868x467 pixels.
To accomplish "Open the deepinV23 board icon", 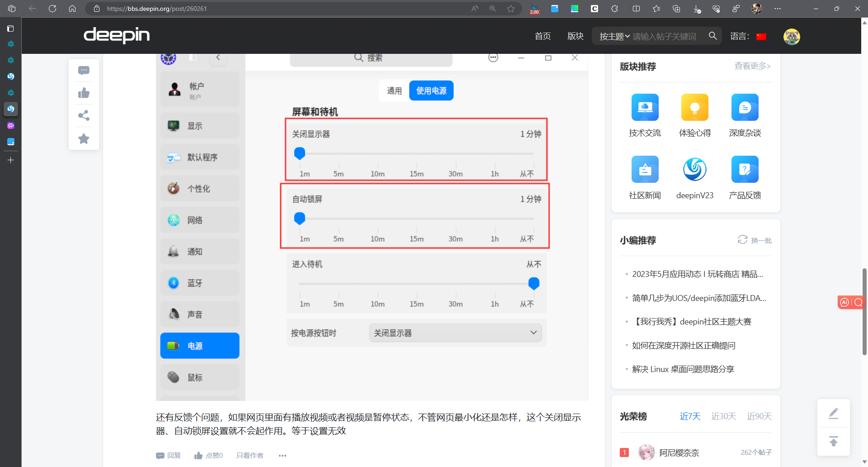I will tap(694, 169).
